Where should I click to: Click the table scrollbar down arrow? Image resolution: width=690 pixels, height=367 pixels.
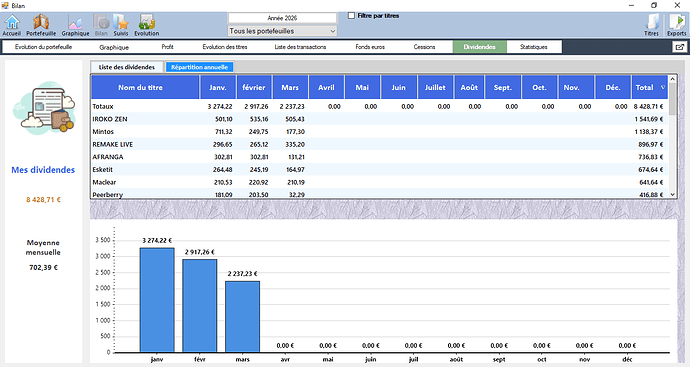[672, 194]
